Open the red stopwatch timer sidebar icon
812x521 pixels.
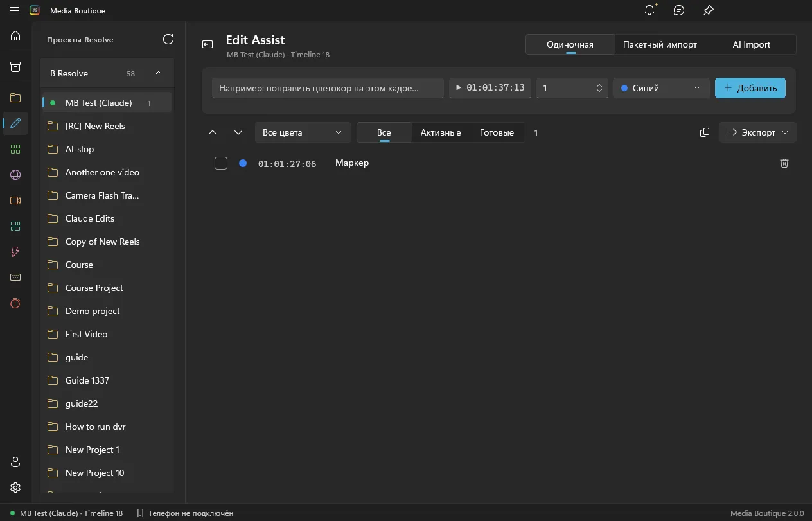click(x=15, y=303)
